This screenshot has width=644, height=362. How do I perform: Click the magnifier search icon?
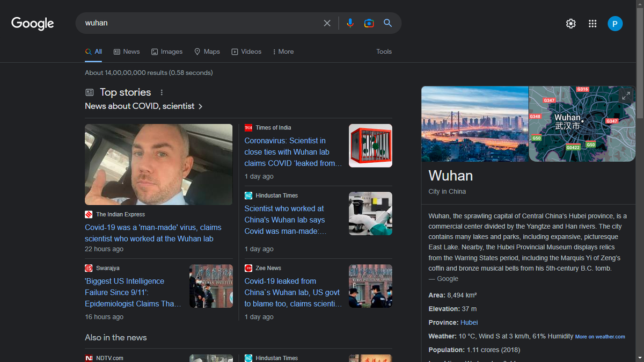pos(387,23)
